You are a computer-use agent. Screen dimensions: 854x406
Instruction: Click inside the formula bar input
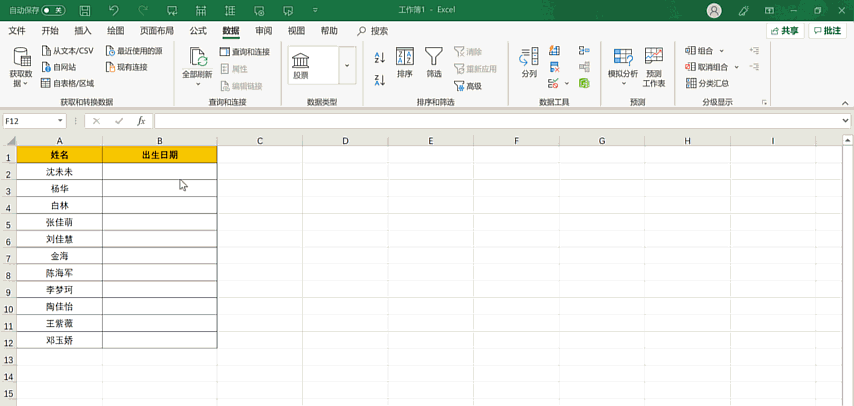500,121
